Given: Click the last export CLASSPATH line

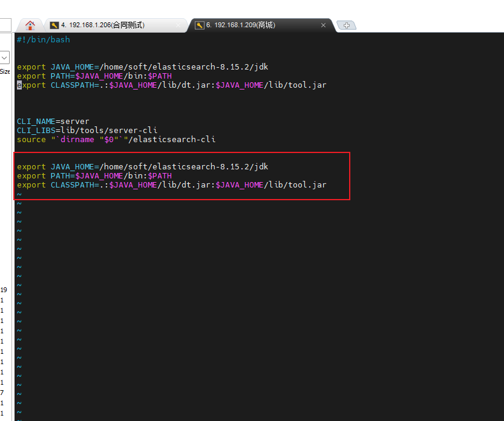Looking at the screenshot, I should click(172, 184).
